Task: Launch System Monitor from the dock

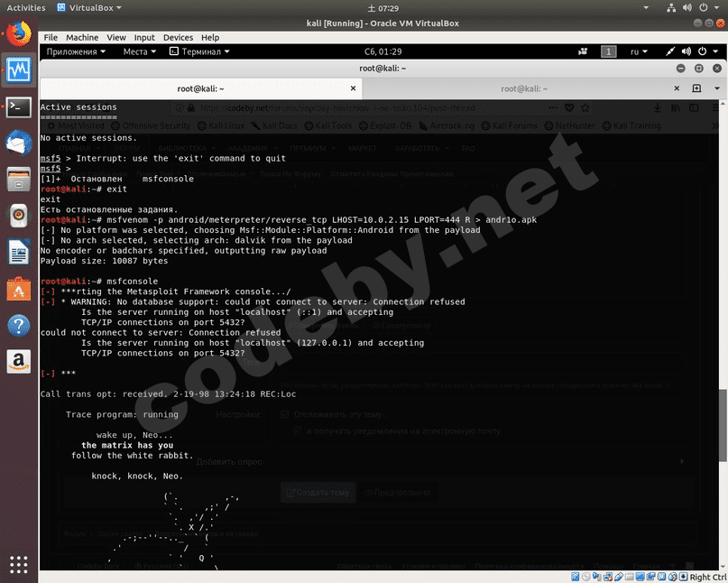Action: pyautogui.click(x=19, y=70)
